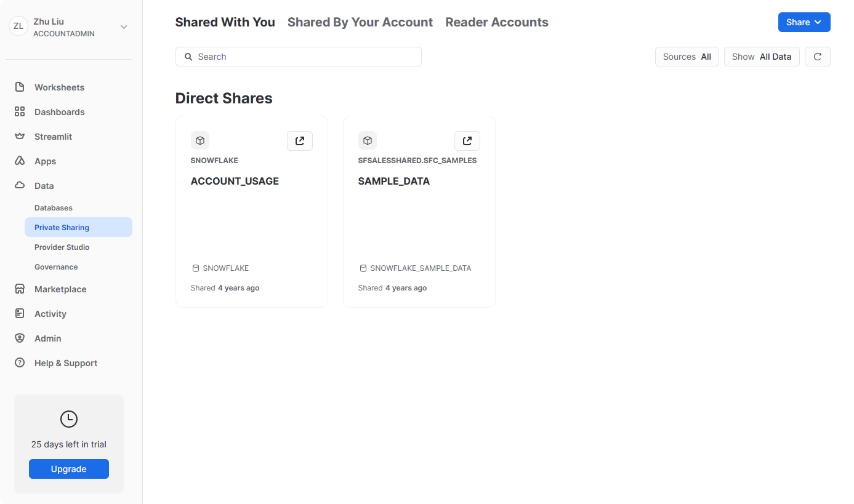
Task: Click the Admin shield icon
Action: (20, 338)
